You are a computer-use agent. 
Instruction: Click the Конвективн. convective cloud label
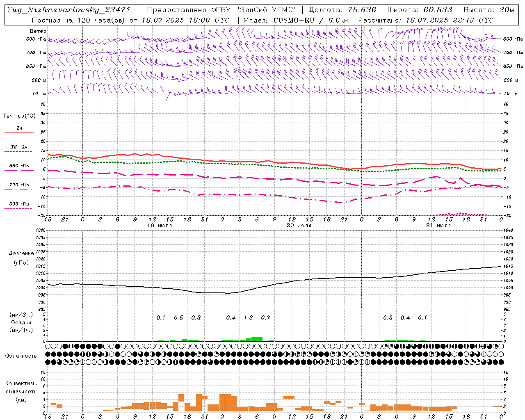click(21, 383)
